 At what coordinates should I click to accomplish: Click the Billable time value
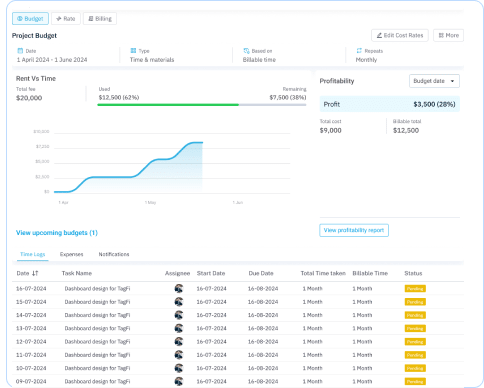(x=259, y=60)
